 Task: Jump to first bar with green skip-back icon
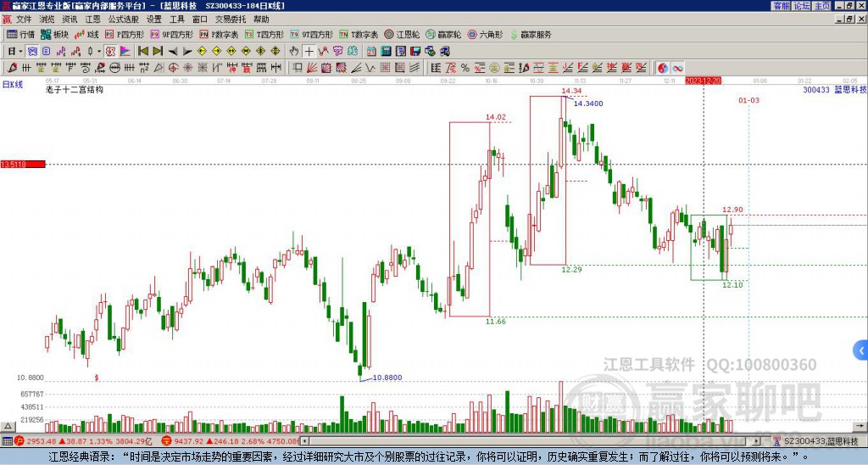[x=142, y=51]
